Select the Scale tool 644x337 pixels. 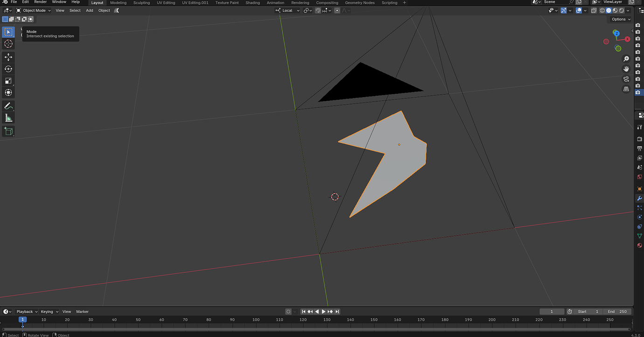coord(8,81)
